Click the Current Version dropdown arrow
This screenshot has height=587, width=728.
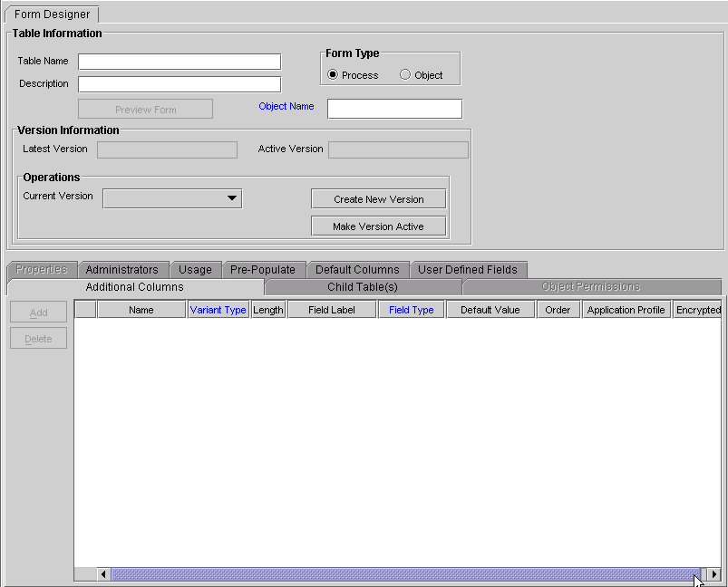[x=233, y=197]
